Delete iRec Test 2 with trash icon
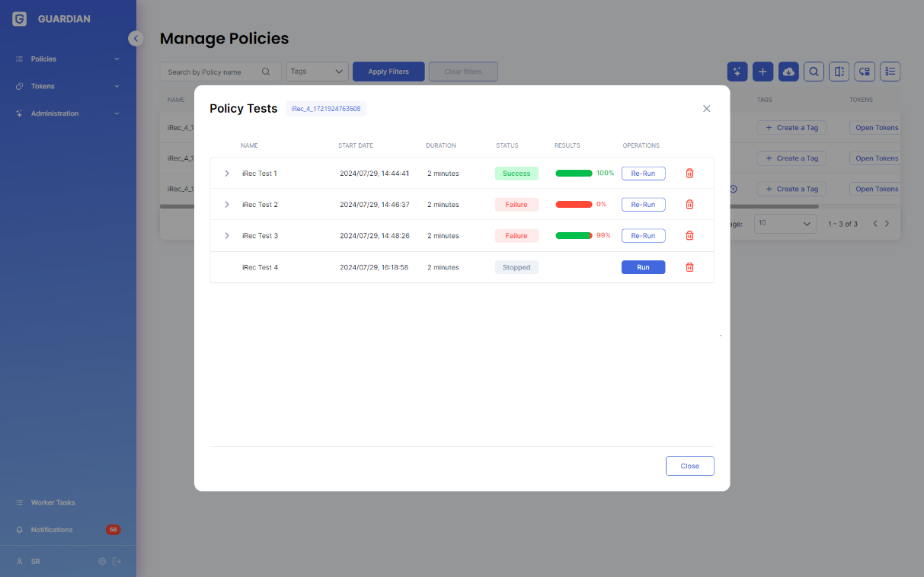924x577 pixels. pyautogui.click(x=689, y=205)
